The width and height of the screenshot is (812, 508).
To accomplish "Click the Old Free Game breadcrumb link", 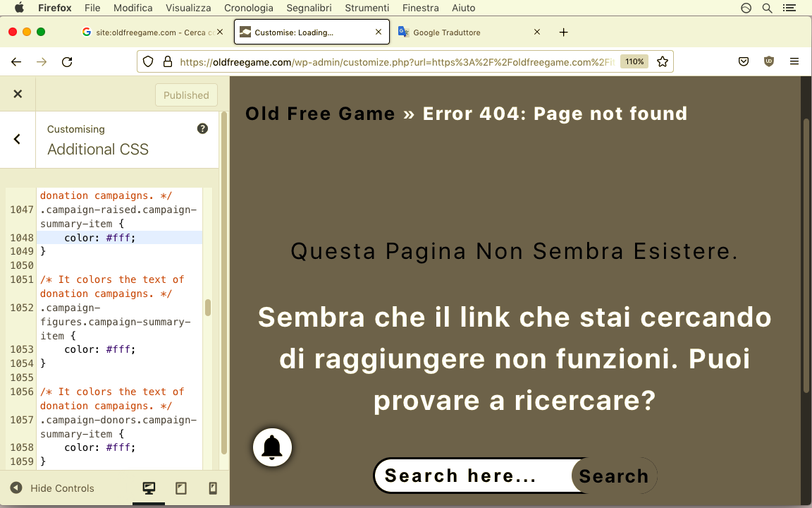I will click(320, 114).
